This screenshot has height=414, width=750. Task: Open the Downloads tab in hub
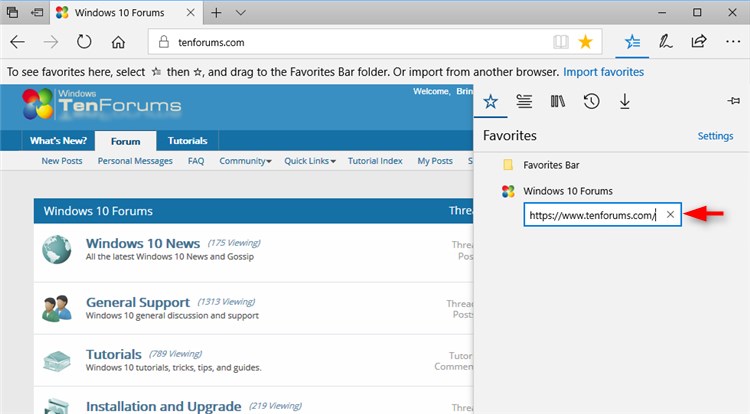(625, 101)
